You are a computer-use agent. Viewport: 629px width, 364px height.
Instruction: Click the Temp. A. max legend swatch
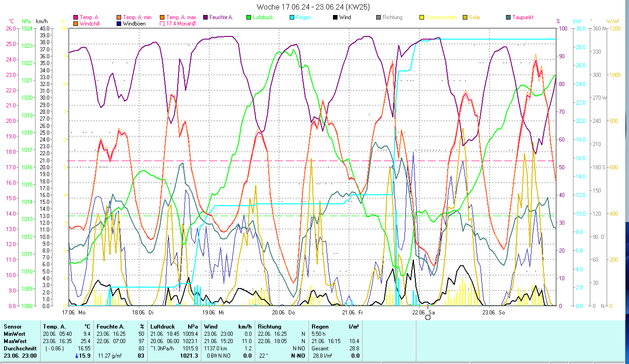tap(162, 18)
